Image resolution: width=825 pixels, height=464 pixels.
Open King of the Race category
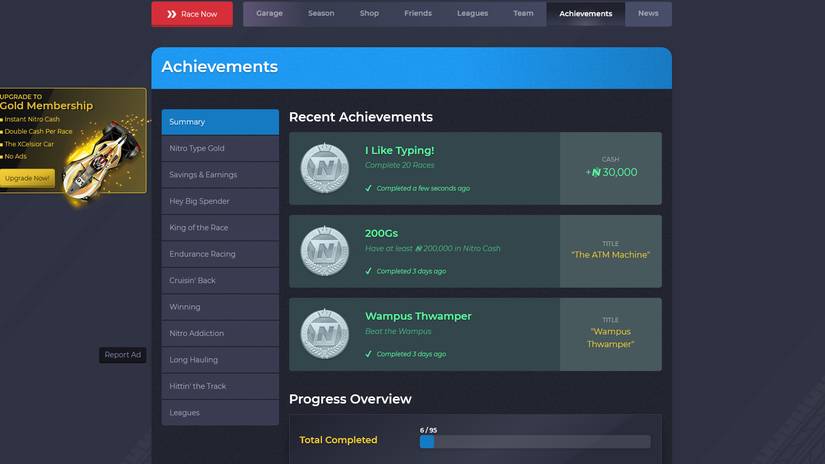[x=220, y=227]
